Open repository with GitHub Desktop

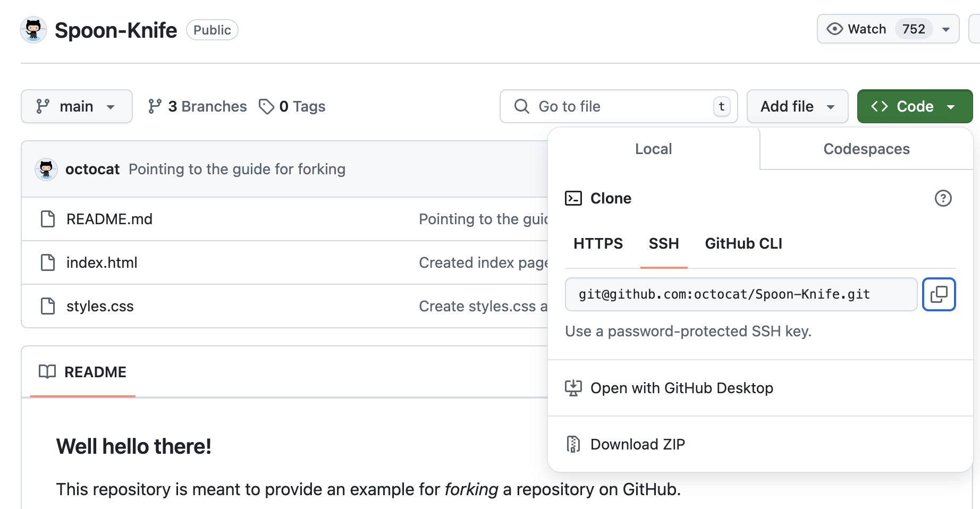682,388
